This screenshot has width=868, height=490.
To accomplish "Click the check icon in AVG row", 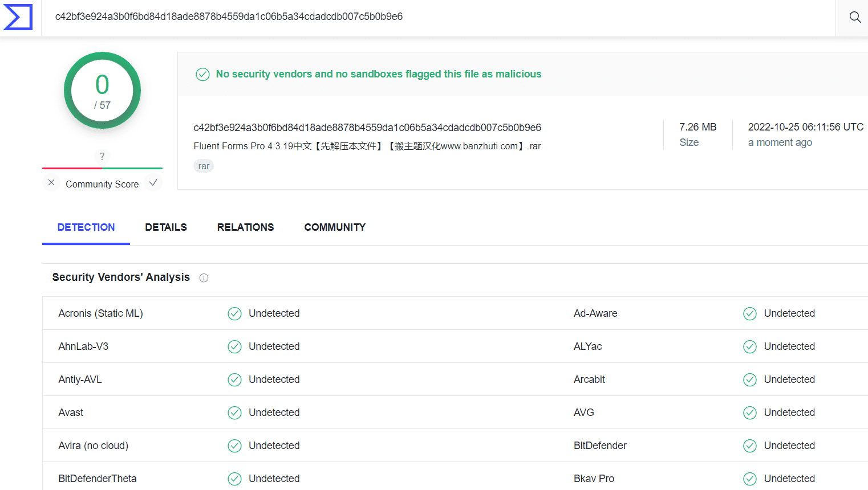I will 750,413.
